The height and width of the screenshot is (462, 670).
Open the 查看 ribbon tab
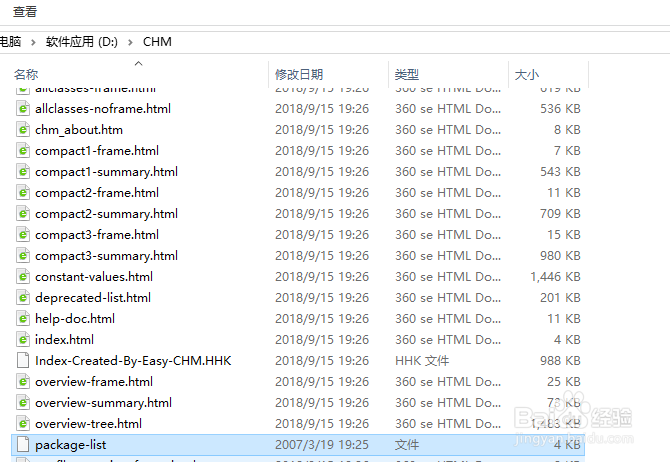pyautogui.click(x=25, y=12)
